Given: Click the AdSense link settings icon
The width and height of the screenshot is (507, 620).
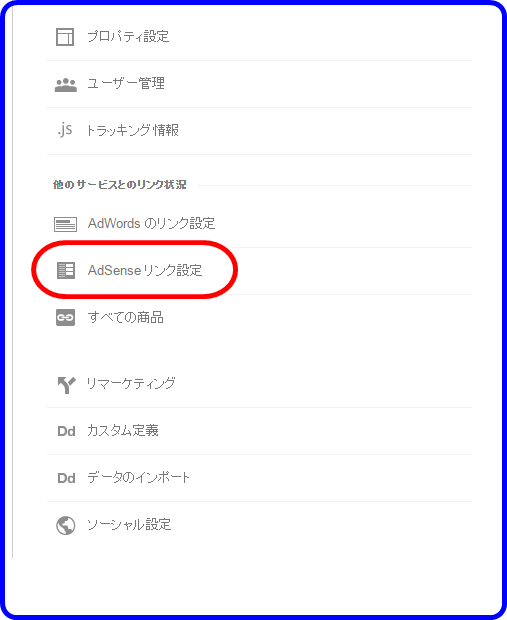Looking at the screenshot, I should pos(66,270).
